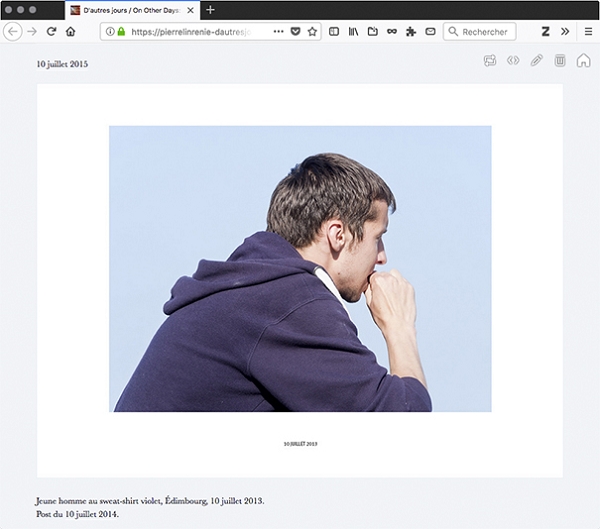Image resolution: width=600 pixels, height=529 pixels.
Task: Click the Z extension icon
Action: (x=545, y=32)
